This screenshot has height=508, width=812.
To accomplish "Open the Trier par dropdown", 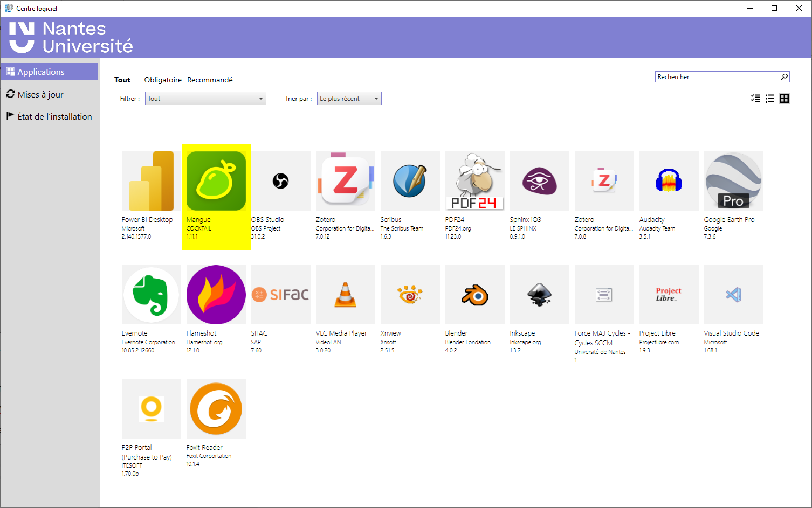I will [x=348, y=98].
